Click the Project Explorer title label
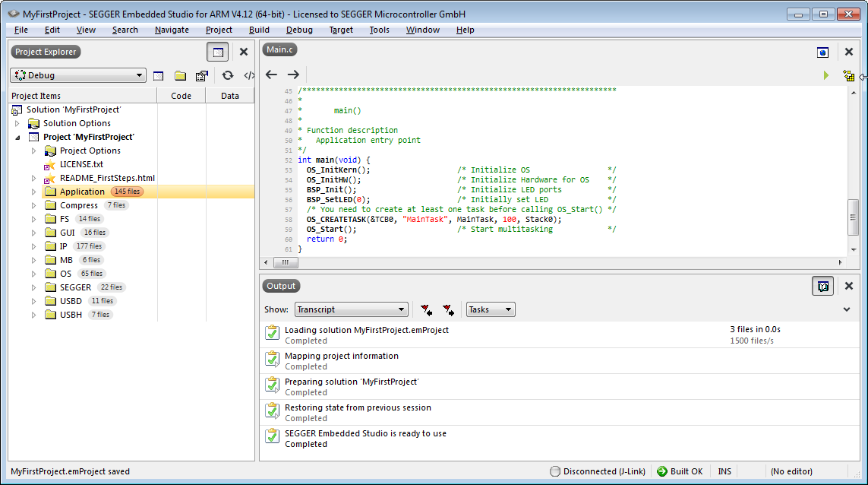The width and height of the screenshot is (868, 485). tap(46, 52)
